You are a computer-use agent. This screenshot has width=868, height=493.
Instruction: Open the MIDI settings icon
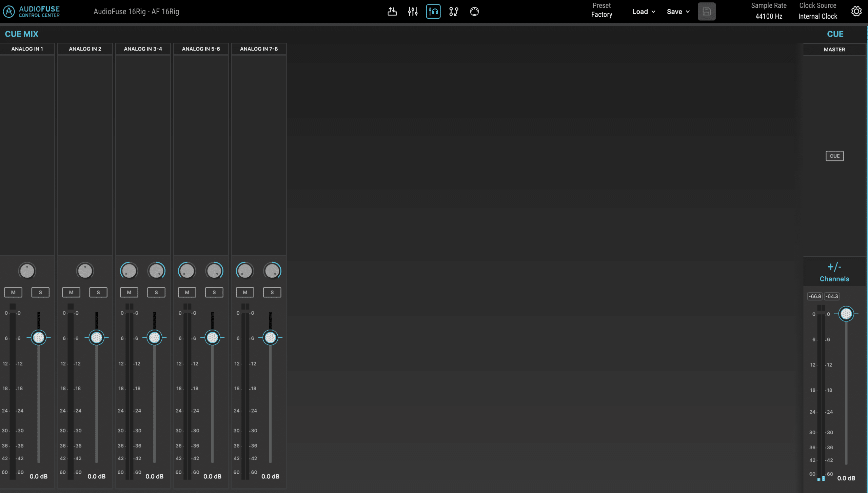coord(474,12)
